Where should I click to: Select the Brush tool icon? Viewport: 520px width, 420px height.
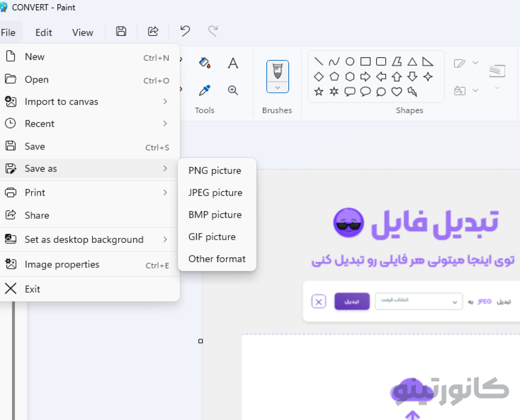pyautogui.click(x=278, y=71)
